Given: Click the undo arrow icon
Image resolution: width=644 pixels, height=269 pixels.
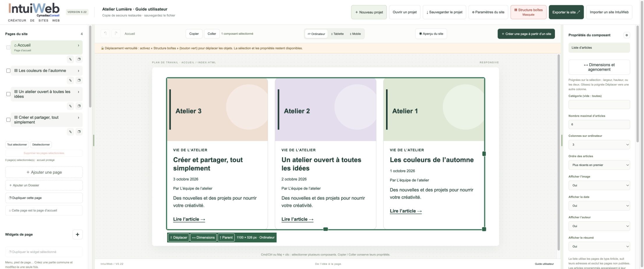Looking at the screenshot, I should point(105,34).
